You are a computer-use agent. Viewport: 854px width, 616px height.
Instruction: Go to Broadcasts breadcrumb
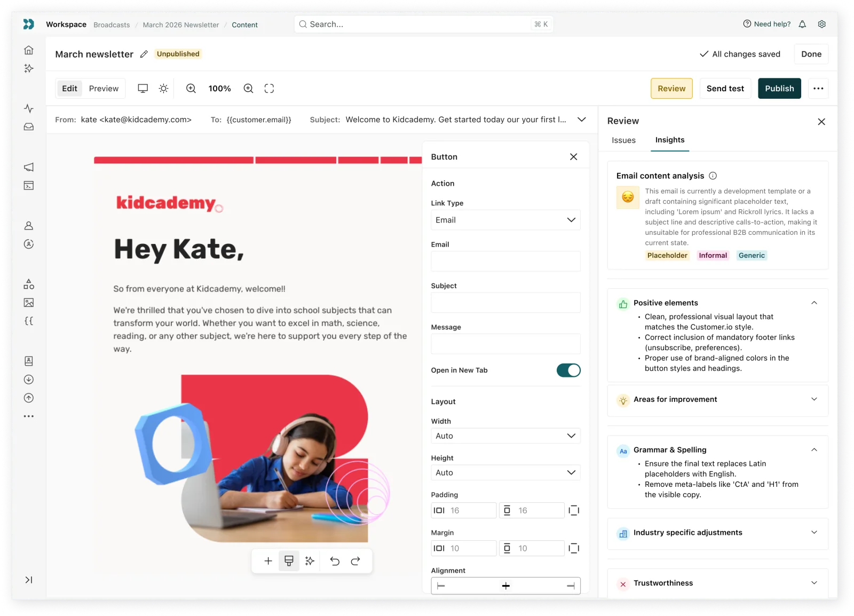112,25
